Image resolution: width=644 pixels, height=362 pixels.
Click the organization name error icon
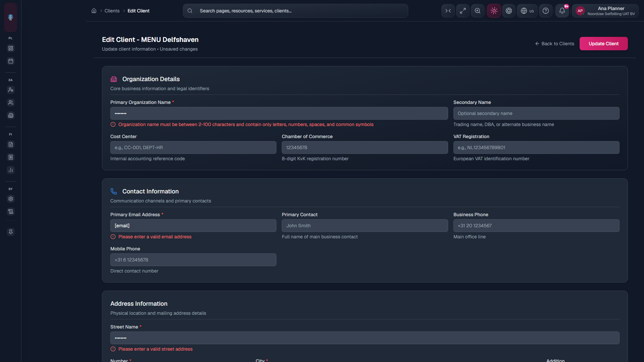[x=113, y=124]
